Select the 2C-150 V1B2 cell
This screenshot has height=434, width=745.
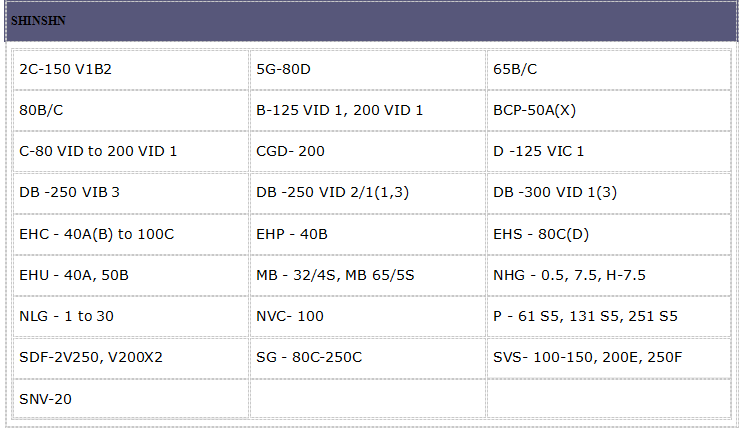[65, 70]
